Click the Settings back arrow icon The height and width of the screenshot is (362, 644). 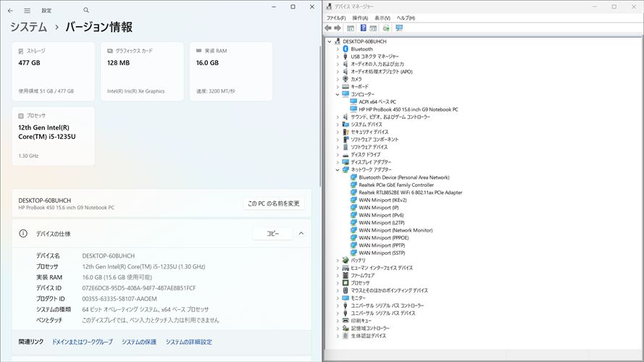point(10,11)
